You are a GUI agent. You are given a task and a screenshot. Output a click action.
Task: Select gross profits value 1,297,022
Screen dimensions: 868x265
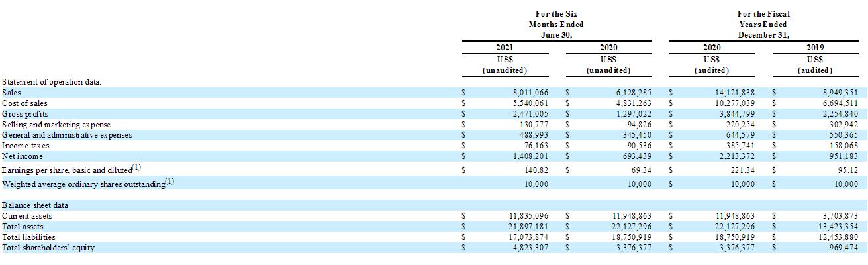[x=634, y=114]
